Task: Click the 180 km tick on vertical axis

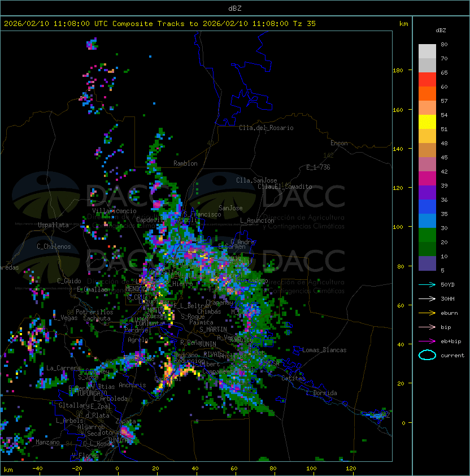Action: pyautogui.click(x=398, y=71)
